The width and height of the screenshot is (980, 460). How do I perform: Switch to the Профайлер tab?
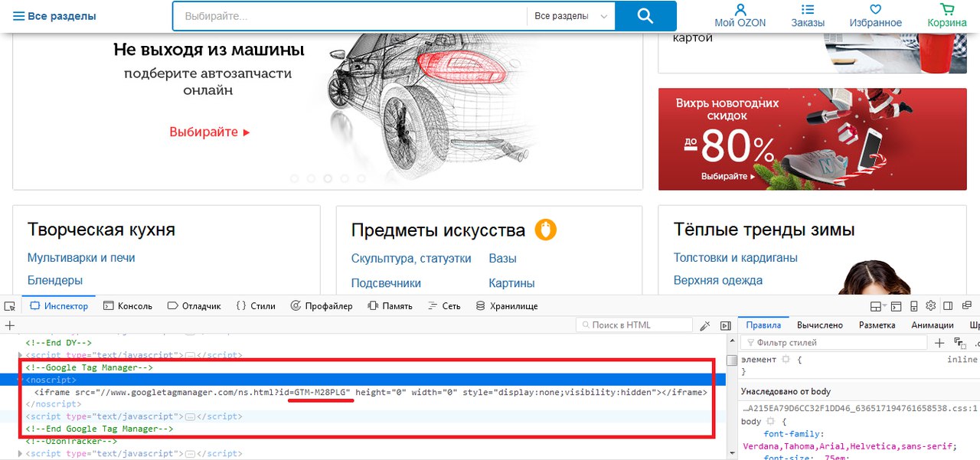pyautogui.click(x=322, y=306)
